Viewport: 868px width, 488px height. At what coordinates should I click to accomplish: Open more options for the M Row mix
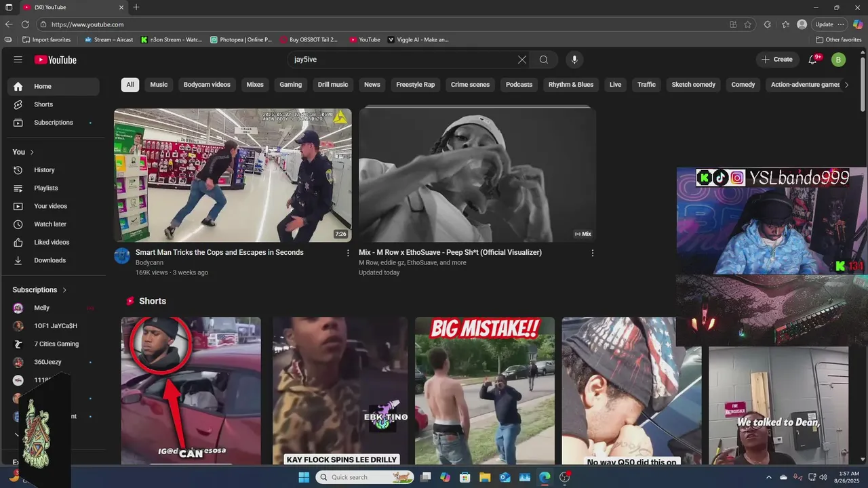pyautogui.click(x=592, y=253)
